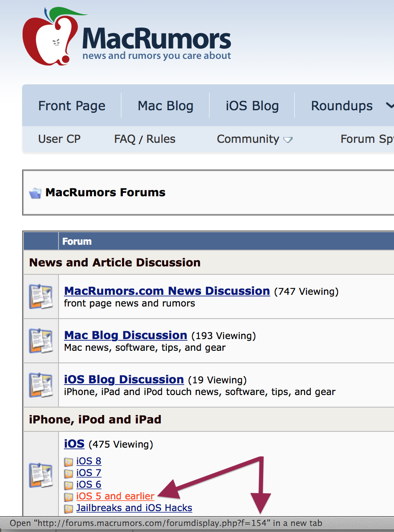Click News and Article Discussion category heading
This screenshot has width=394, height=532.
[115, 262]
